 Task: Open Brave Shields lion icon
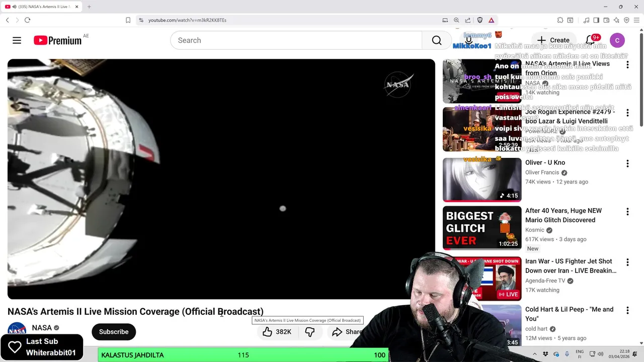pos(480,20)
